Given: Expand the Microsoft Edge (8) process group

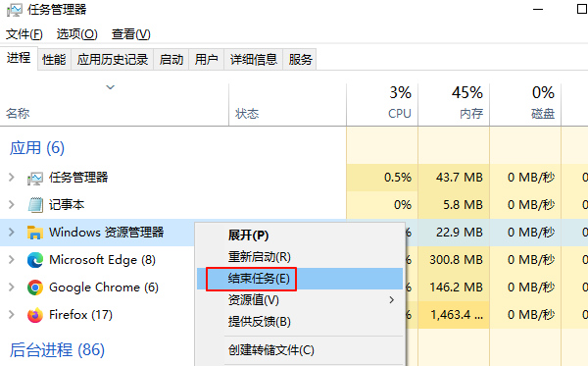Looking at the screenshot, I should pyautogui.click(x=12, y=259).
